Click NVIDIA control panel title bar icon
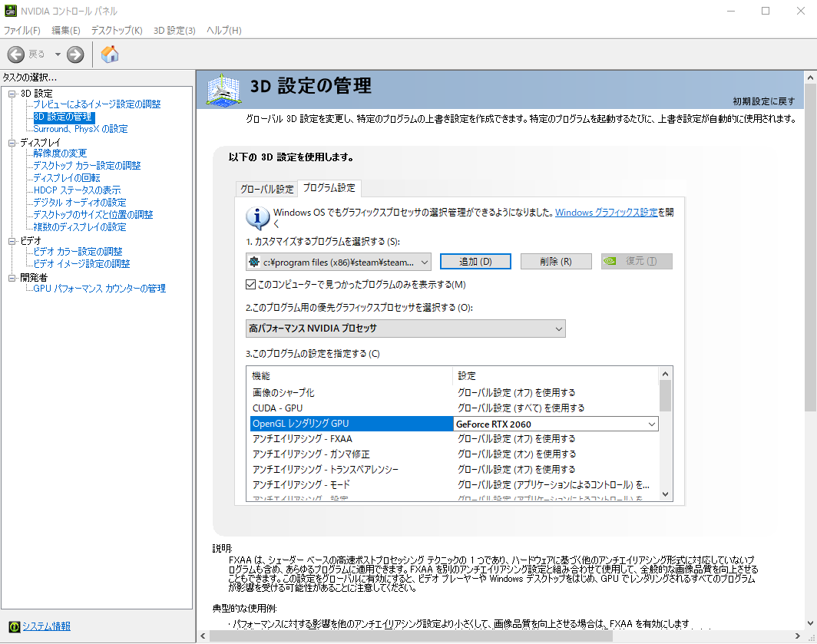 point(11,11)
